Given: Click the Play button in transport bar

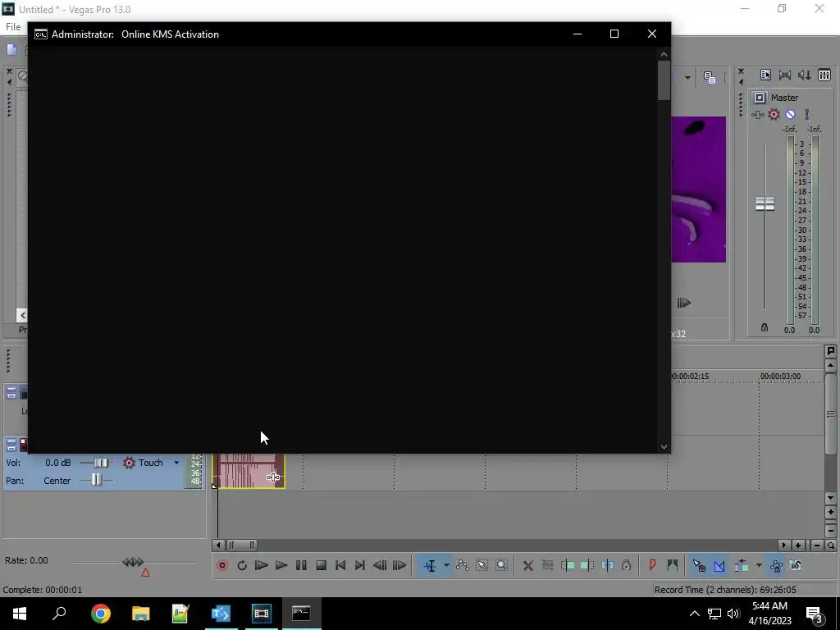Looking at the screenshot, I should [281, 565].
